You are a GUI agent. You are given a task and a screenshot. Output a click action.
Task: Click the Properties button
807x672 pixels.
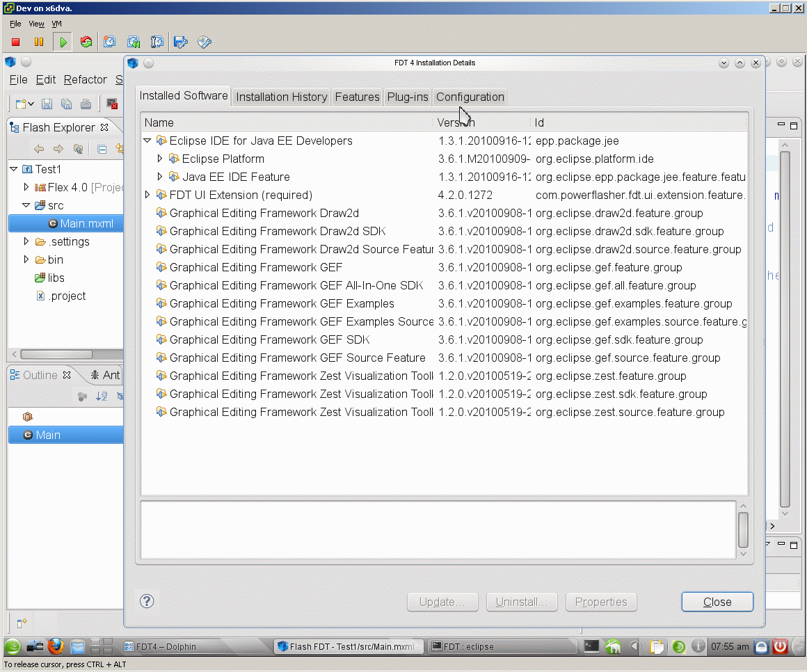(601, 602)
